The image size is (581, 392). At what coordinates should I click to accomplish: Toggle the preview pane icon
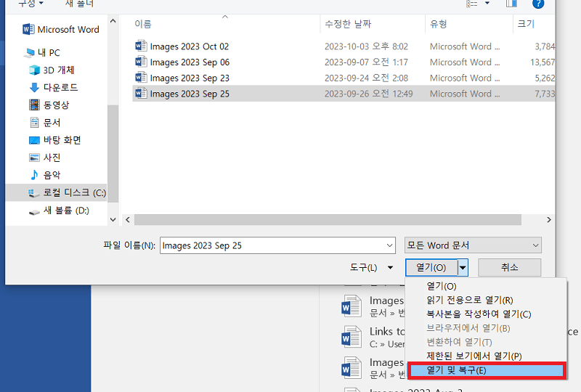(x=511, y=4)
